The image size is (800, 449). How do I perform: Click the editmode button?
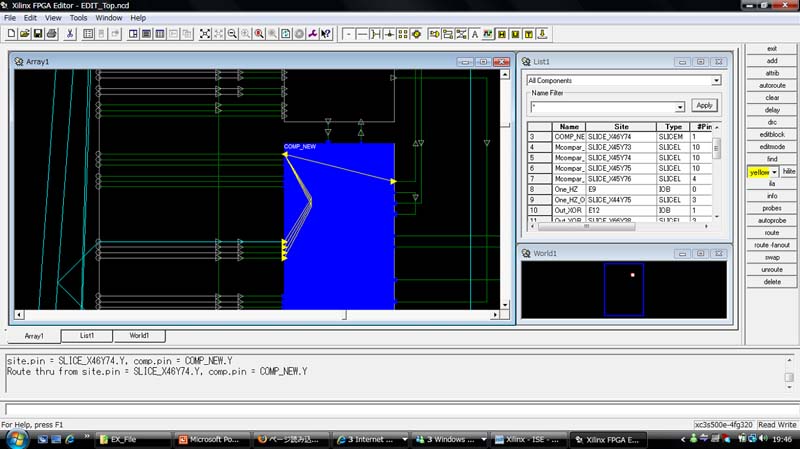pyautogui.click(x=771, y=147)
